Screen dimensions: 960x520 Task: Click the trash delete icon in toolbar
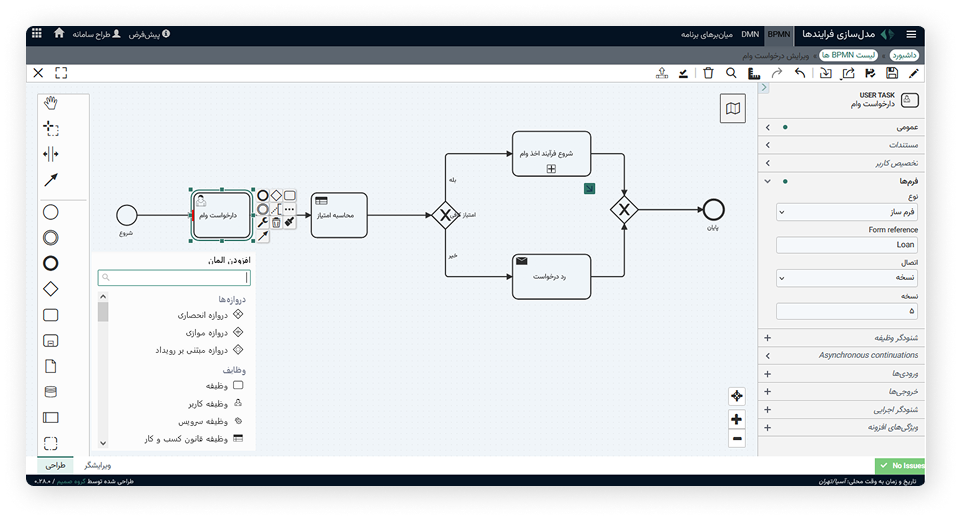(708, 73)
